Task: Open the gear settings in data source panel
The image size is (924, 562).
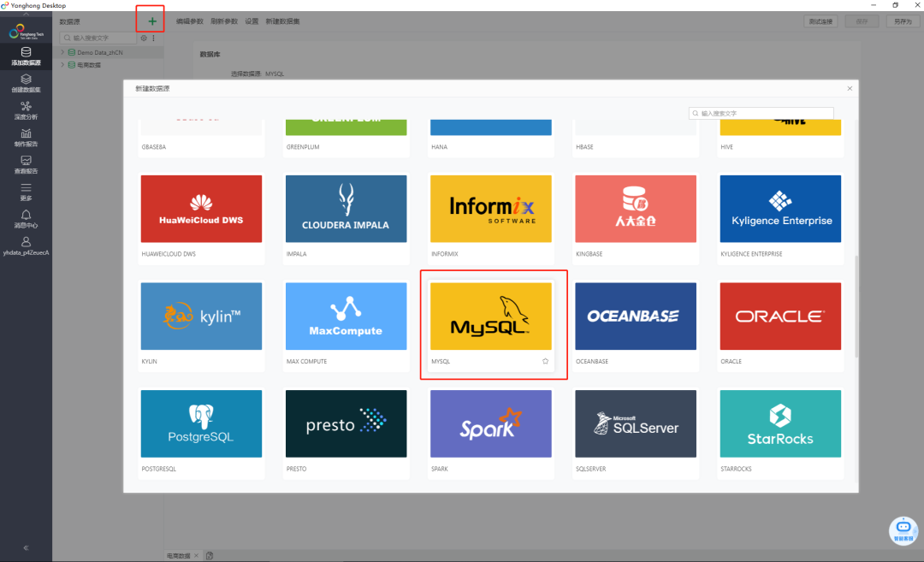Action: (143, 38)
